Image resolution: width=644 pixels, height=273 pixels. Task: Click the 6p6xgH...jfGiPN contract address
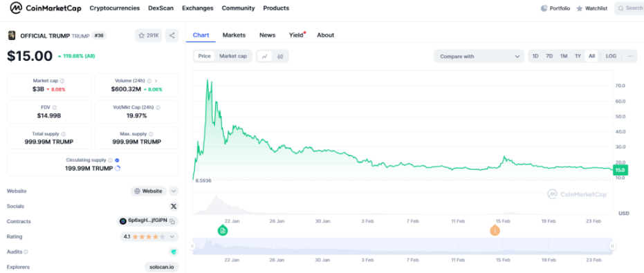(x=147, y=221)
